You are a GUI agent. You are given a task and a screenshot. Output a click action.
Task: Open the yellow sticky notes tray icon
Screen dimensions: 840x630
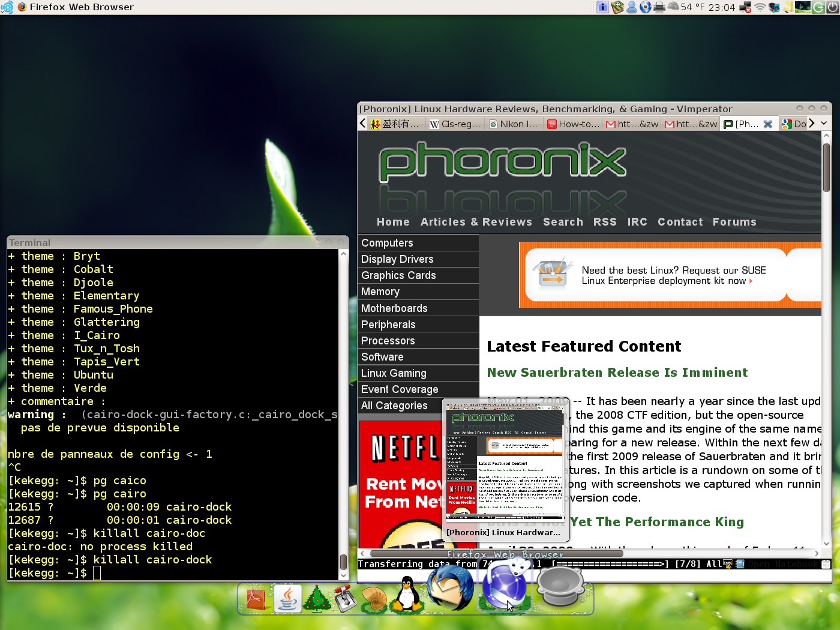tap(788, 7)
